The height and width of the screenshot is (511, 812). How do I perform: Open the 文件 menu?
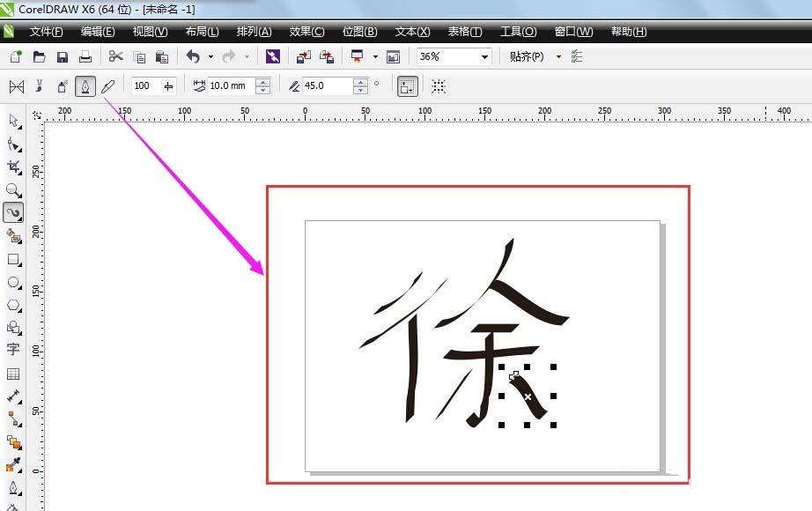pos(48,32)
